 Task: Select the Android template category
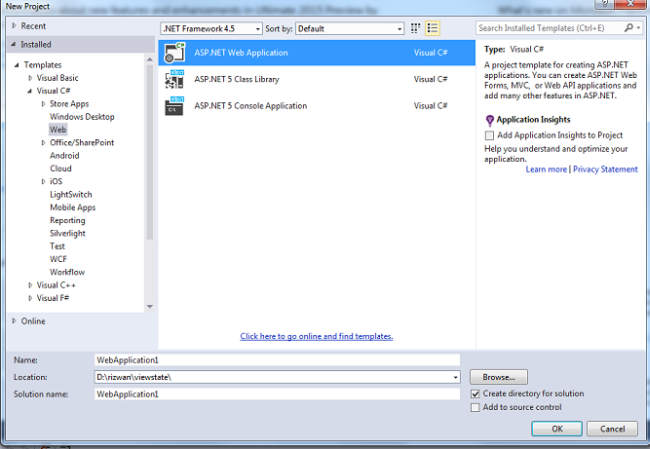(x=65, y=155)
